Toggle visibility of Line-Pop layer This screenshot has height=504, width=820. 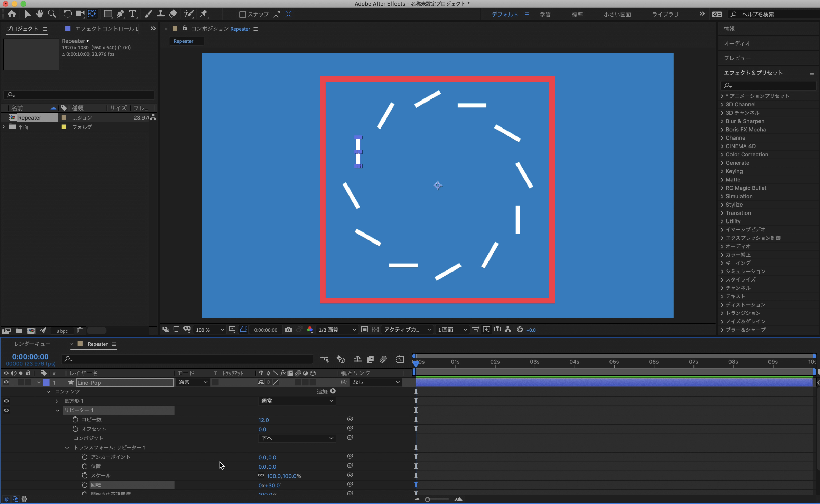(x=6, y=382)
